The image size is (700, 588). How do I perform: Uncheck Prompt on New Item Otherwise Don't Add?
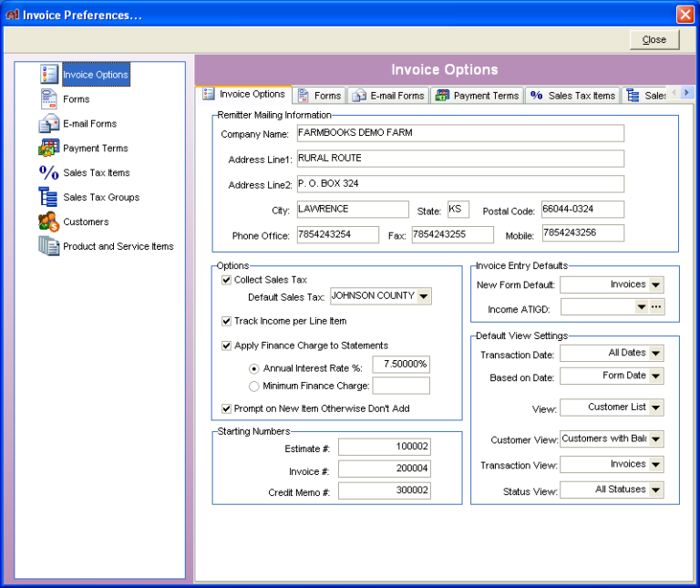(x=226, y=408)
